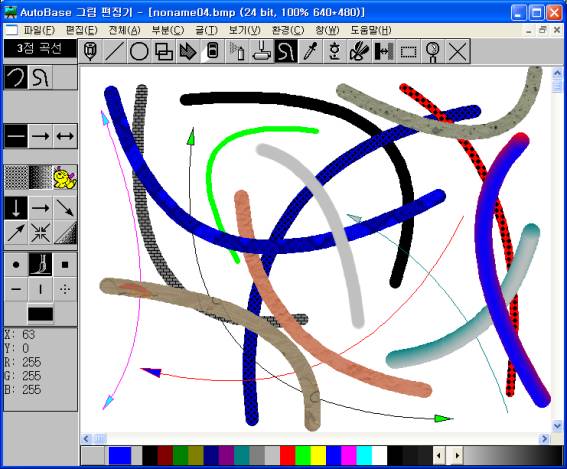Open the 보기(V) menu

coord(244,30)
